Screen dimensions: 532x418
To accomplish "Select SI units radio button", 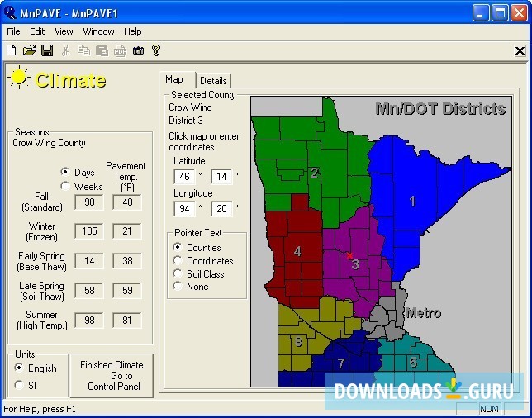I will click(19, 385).
